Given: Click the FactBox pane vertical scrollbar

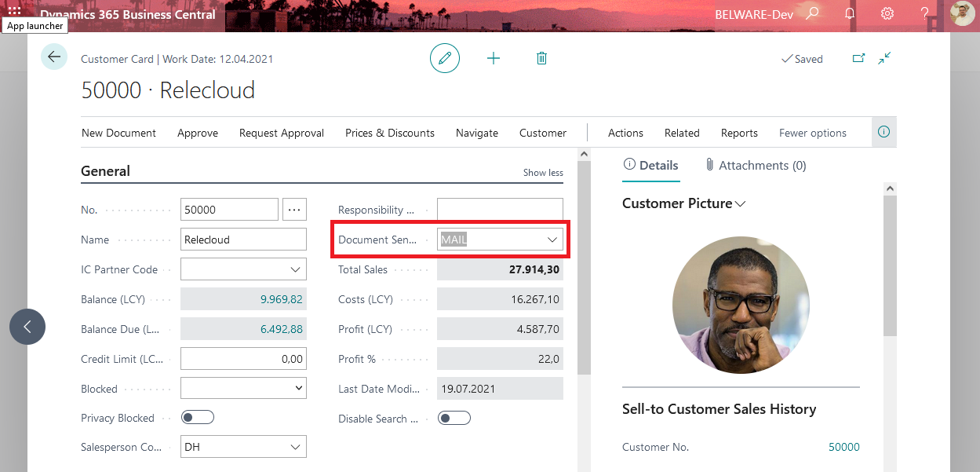Looking at the screenshot, I should point(890,267).
